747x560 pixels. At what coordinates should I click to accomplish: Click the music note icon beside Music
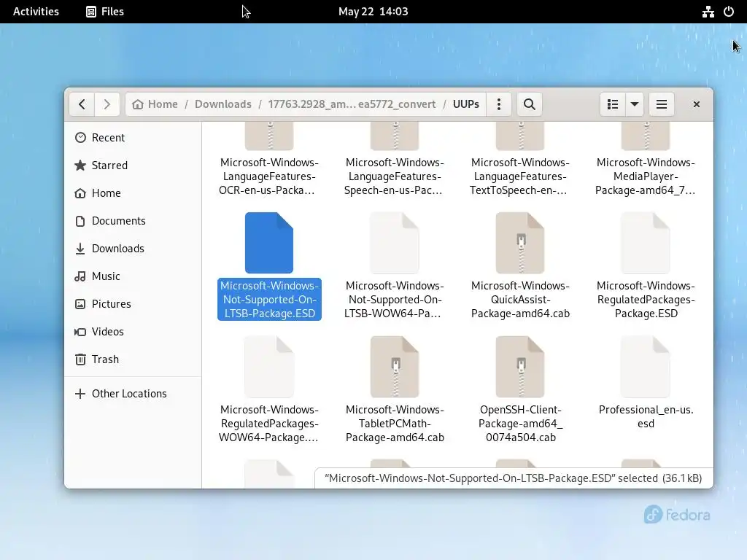[80, 276]
